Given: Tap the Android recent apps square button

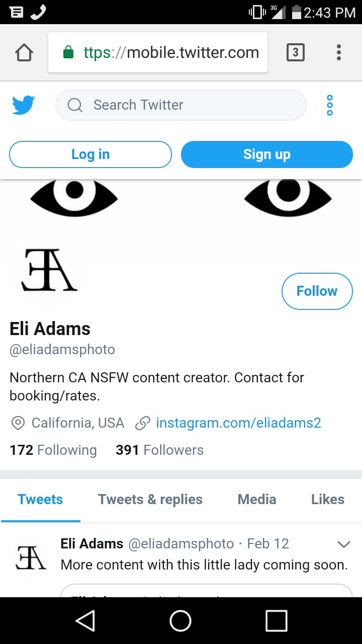Looking at the screenshot, I should (276, 621).
